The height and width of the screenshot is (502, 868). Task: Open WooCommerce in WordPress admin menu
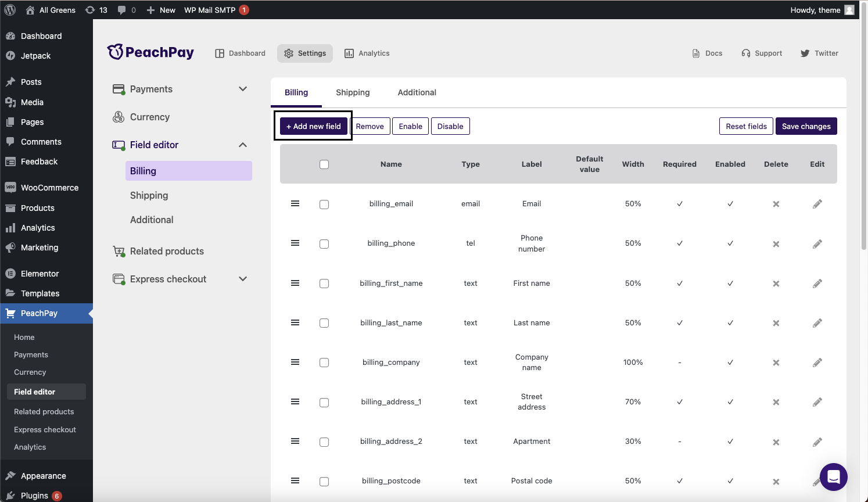coord(46,188)
